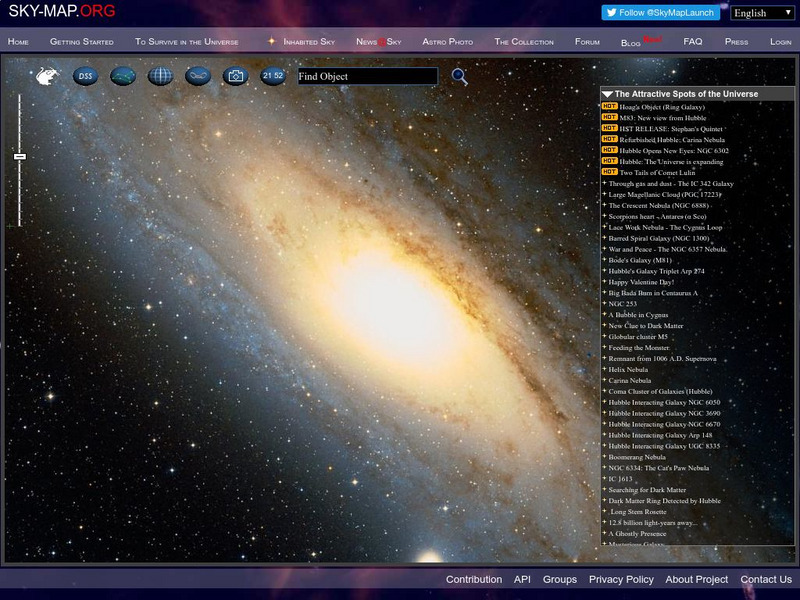Click the Contact Us footer link

tap(764, 579)
